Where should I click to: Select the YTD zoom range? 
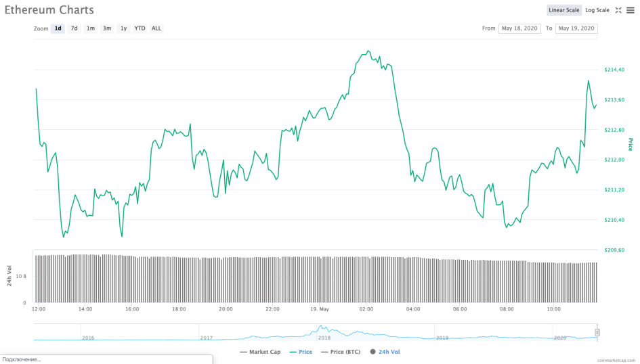pos(140,28)
